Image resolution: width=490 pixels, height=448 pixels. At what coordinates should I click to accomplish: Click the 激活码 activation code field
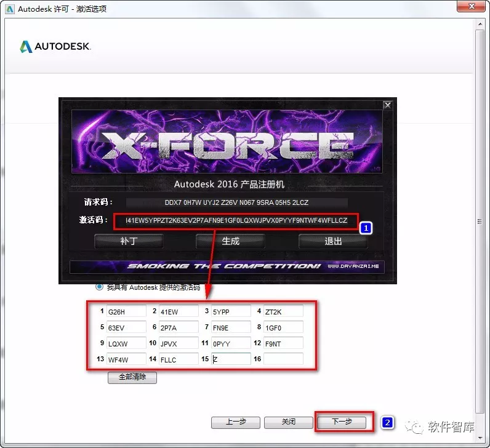pos(236,220)
